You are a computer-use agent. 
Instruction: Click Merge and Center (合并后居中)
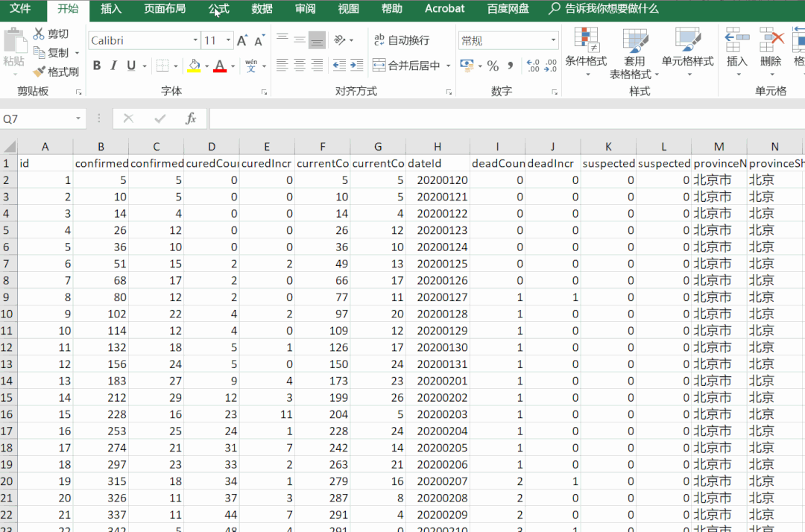click(x=406, y=66)
